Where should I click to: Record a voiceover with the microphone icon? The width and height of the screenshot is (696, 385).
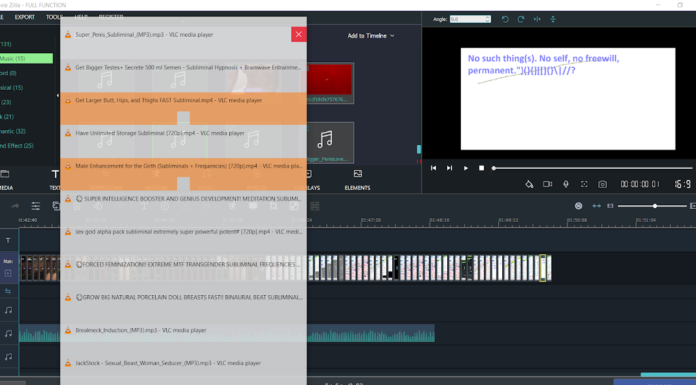(x=566, y=184)
